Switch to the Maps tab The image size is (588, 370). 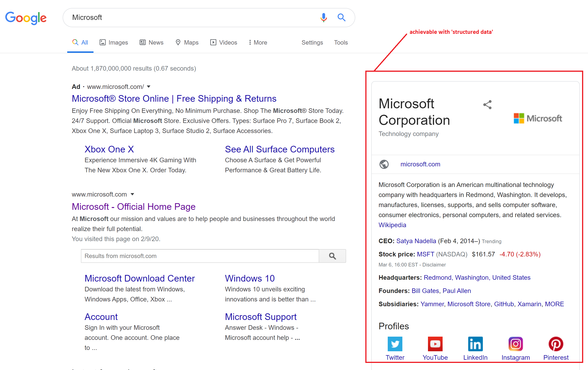tap(187, 43)
